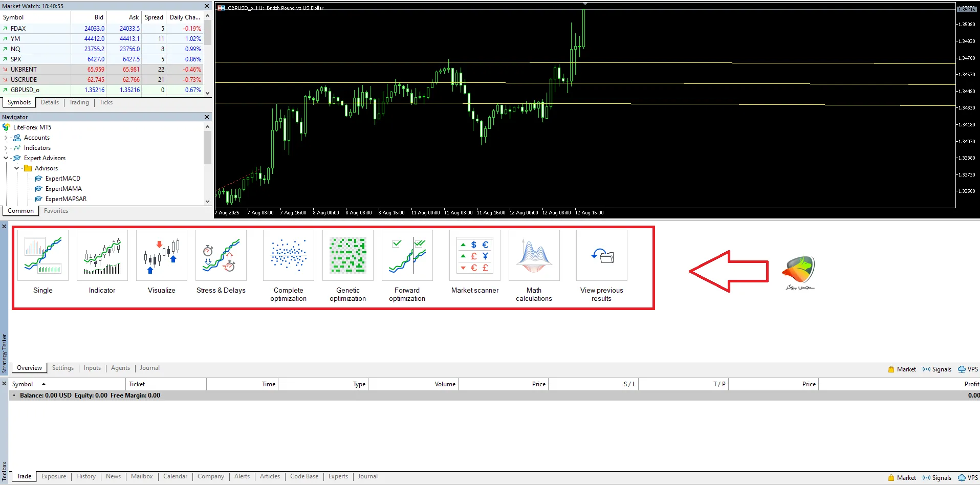
Task: Open the Toolbox Experts tab
Action: (x=338, y=476)
